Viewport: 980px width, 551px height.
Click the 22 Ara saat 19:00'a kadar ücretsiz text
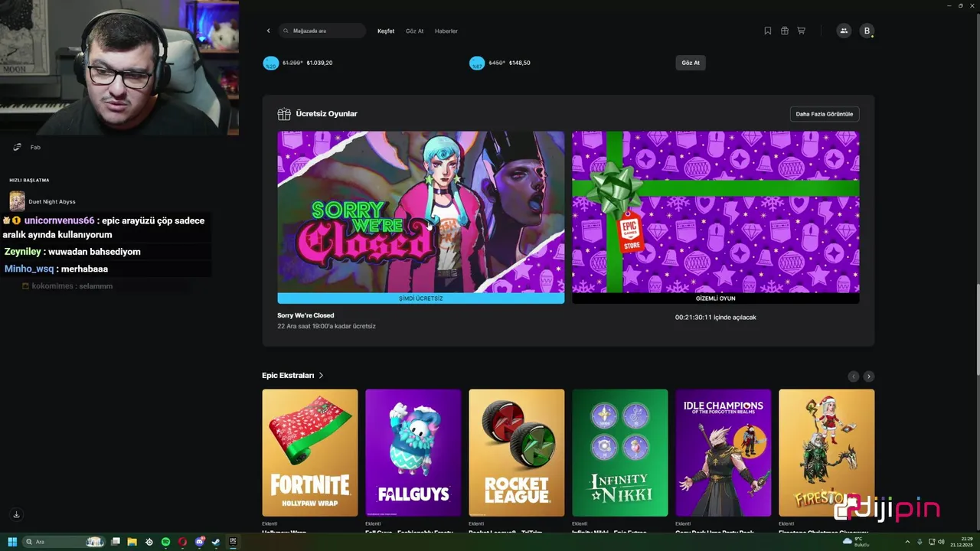tap(326, 326)
